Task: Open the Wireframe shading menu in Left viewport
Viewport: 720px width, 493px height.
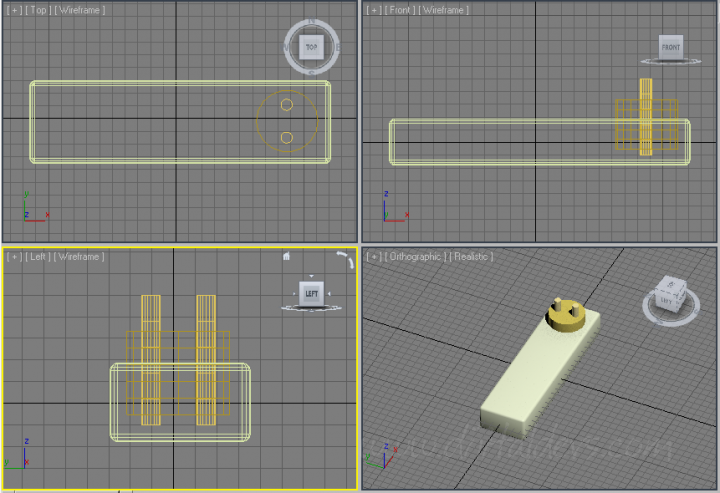Action: point(79,257)
